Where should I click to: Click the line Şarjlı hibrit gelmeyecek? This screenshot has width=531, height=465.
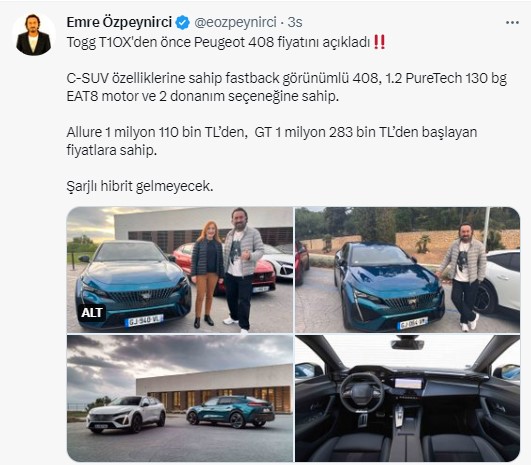point(140,186)
